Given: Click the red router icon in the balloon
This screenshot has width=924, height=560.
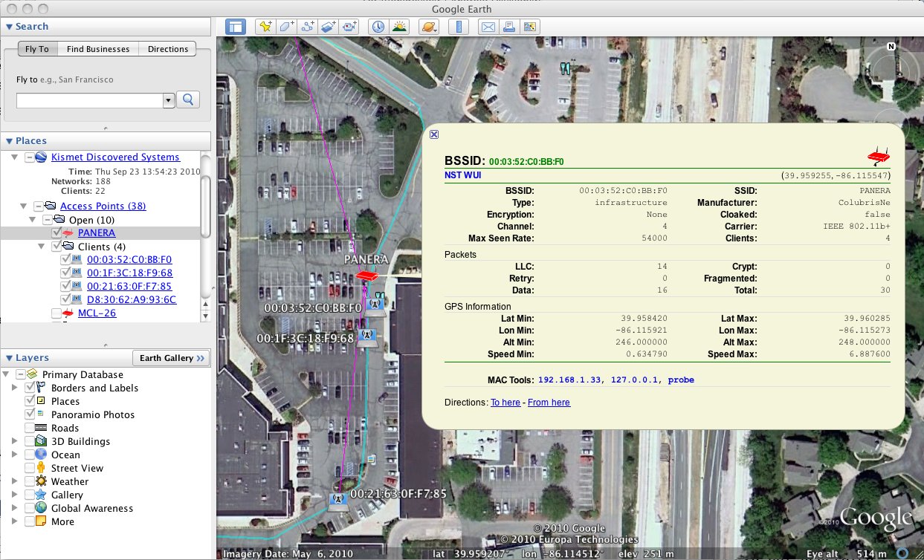Looking at the screenshot, I should pos(879,156).
